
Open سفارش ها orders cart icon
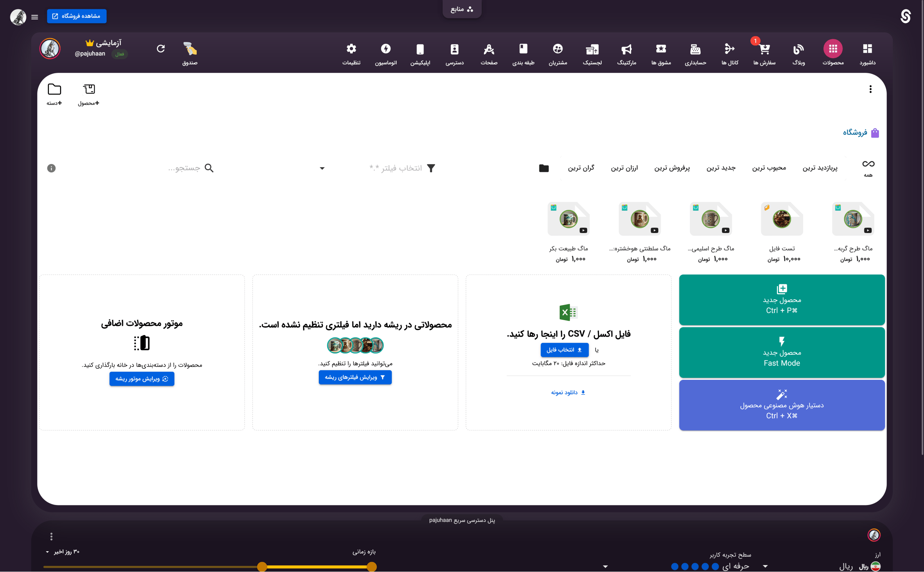click(x=764, y=53)
